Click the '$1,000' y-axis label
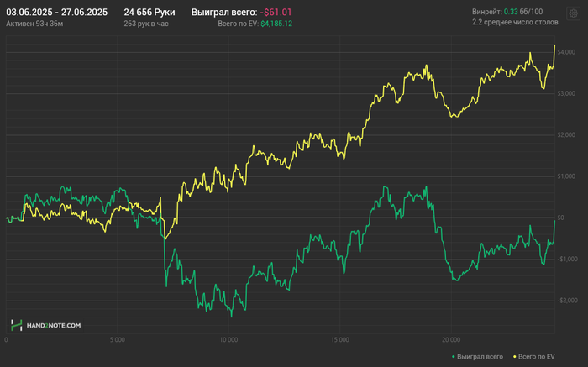The height and width of the screenshot is (367, 588). click(x=566, y=176)
